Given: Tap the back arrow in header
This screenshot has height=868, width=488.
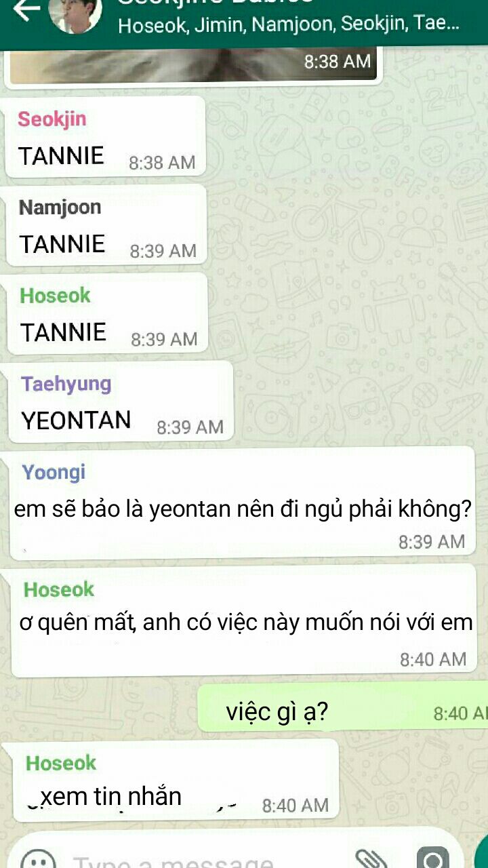Looking at the screenshot, I should click(26, 9).
